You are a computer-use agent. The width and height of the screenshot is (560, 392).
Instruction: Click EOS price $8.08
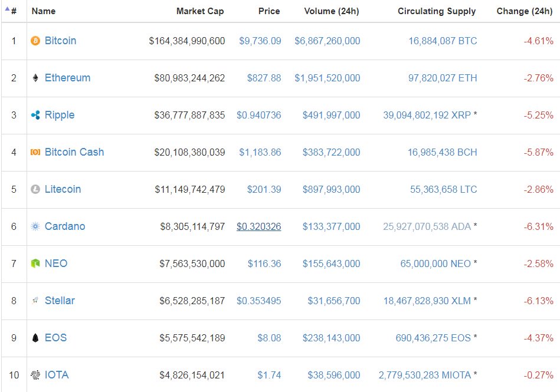pos(269,338)
